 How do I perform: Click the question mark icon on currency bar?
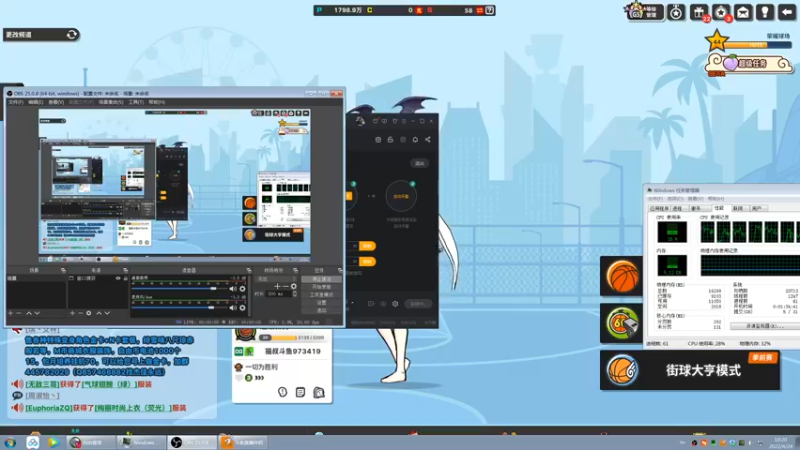[489, 10]
